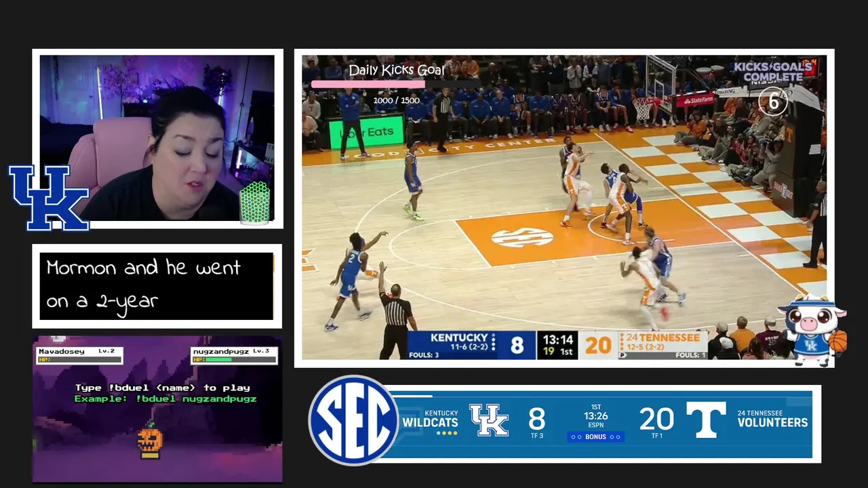Click the 'nugzandpugz Lv.3' player name

pos(231,351)
